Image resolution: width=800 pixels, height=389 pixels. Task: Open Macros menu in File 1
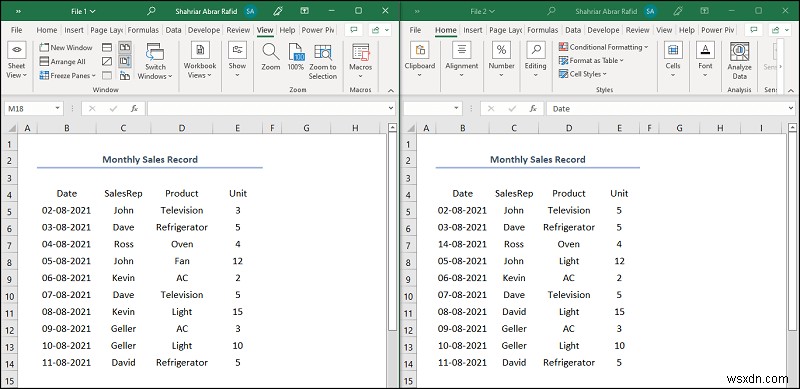tap(361, 61)
